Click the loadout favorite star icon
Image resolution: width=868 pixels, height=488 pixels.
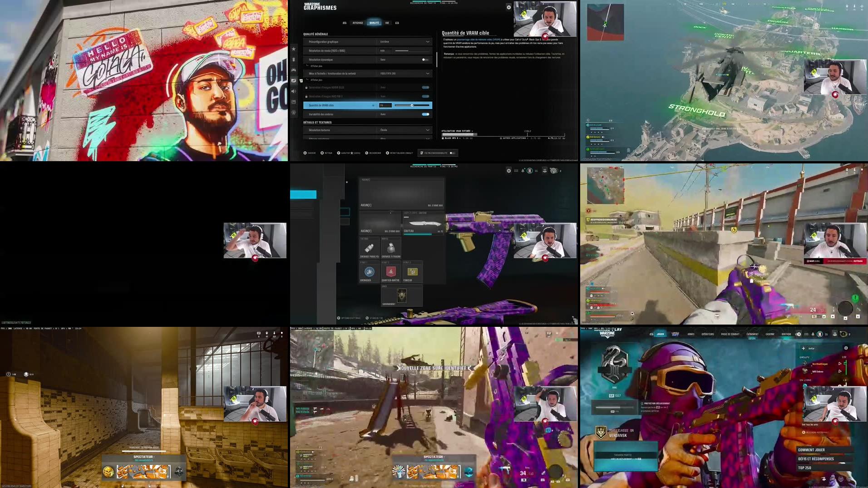(x=347, y=182)
